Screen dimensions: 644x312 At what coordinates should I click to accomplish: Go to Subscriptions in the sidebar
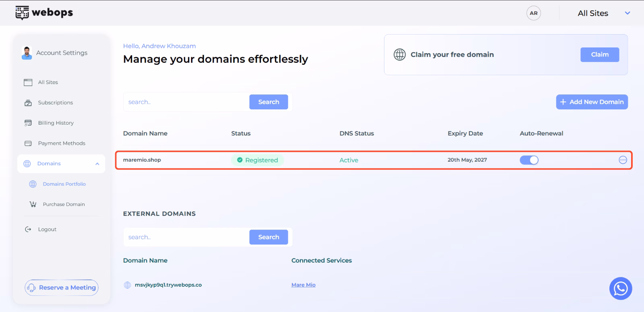click(x=56, y=103)
